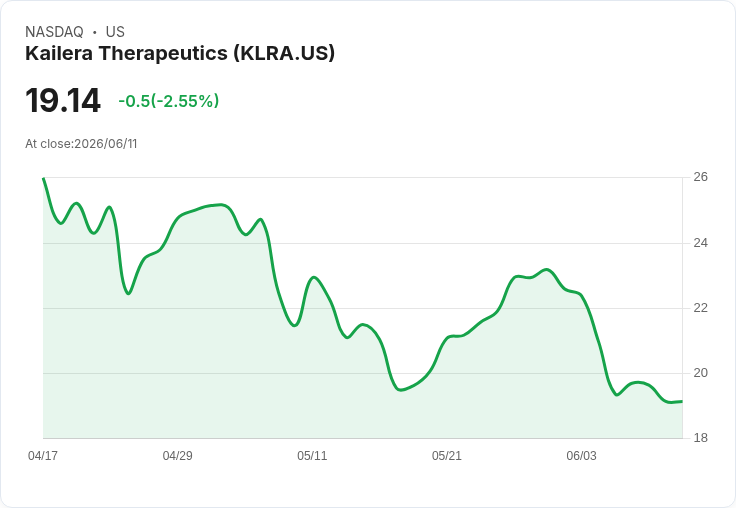Click the Kailera Therapeutics (KLRA.US) title
Screen dimensions: 736x508
click(x=180, y=53)
